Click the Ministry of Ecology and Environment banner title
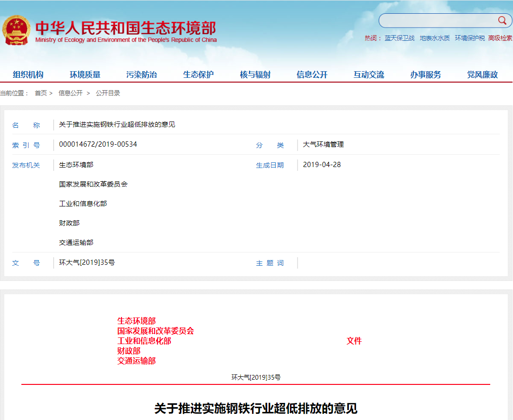Viewport: 513px width, 420px height. click(125, 29)
